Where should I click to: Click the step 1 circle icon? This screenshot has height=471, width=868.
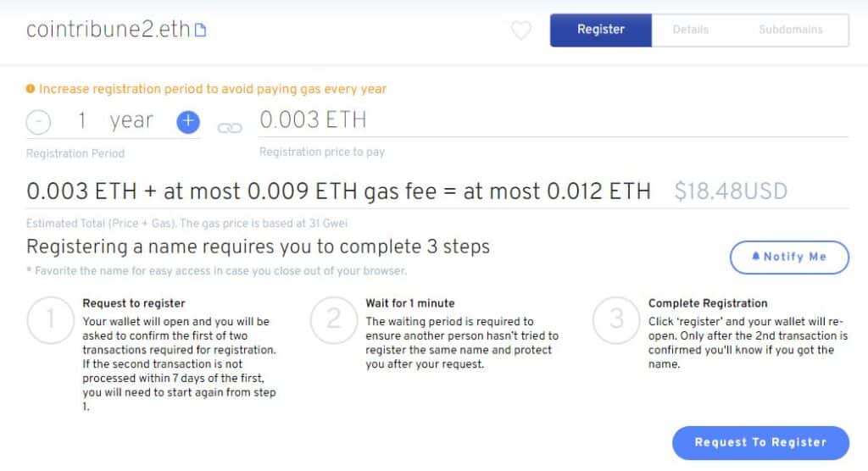50,320
